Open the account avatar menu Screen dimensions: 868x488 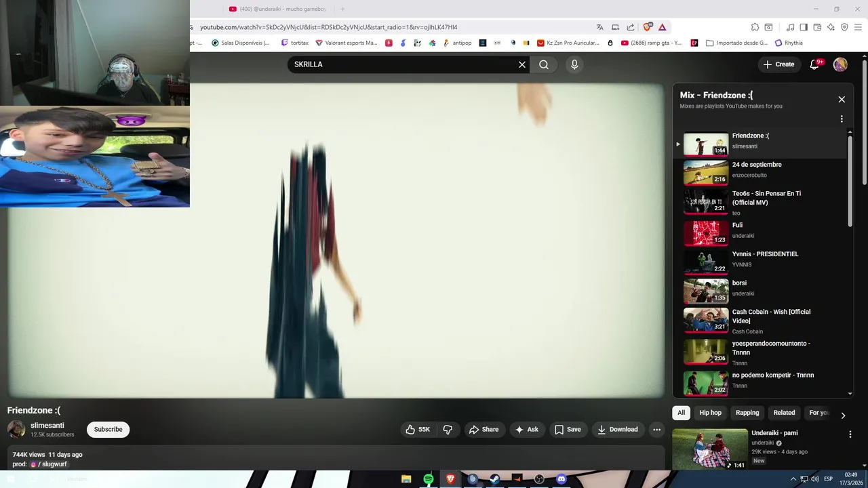click(x=840, y=64)
